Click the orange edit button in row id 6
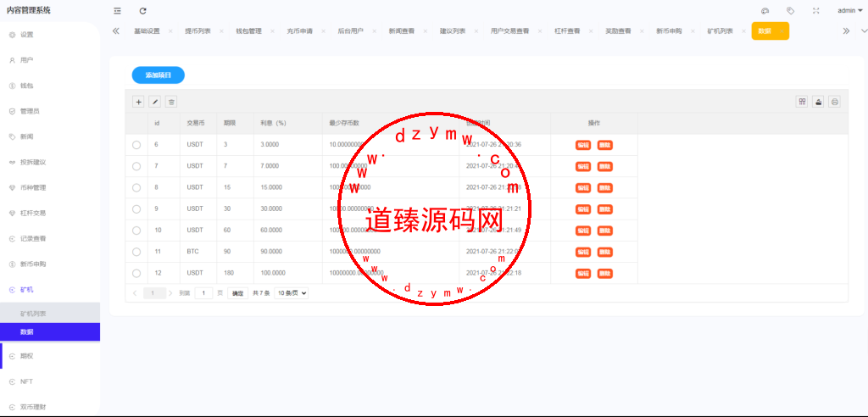This screenshot has height=417, width=868. (x=583, y=145)
